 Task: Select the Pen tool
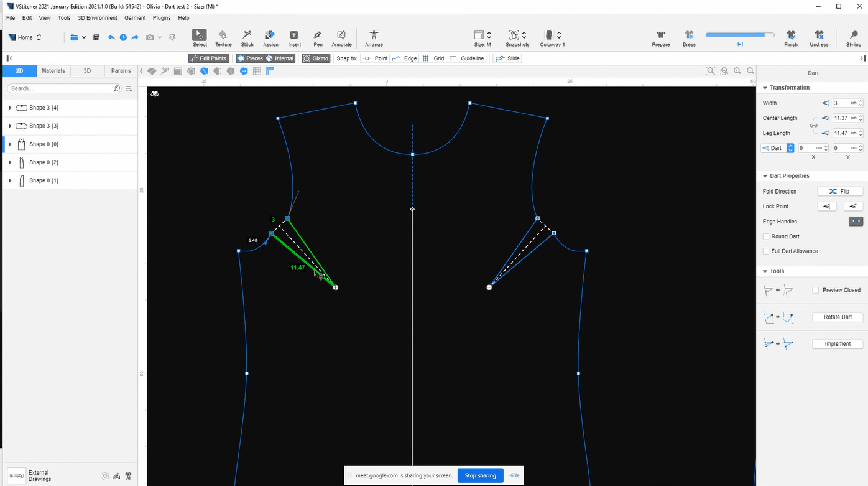[318, 38]
